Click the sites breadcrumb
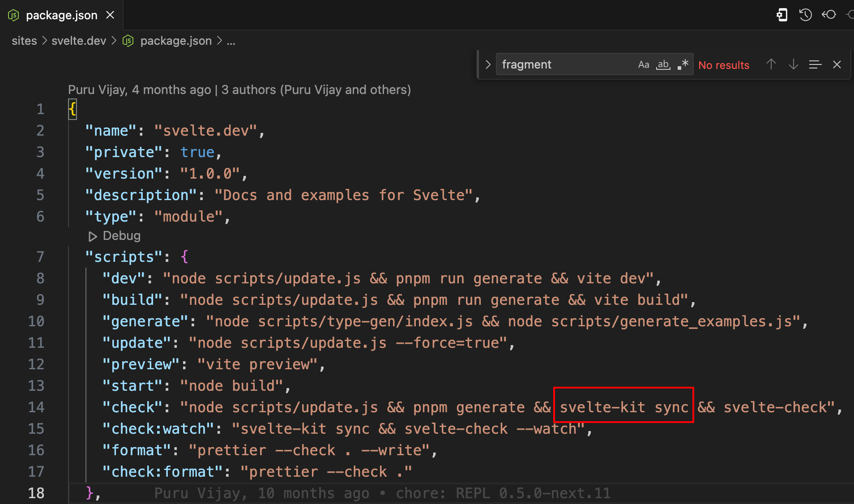 click(24, 41)
